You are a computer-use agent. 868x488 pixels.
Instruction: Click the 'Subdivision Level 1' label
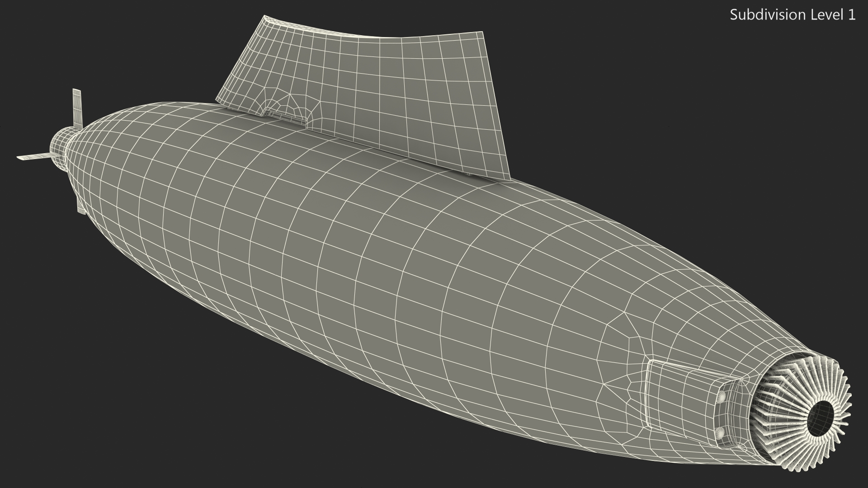pos(793,15)
